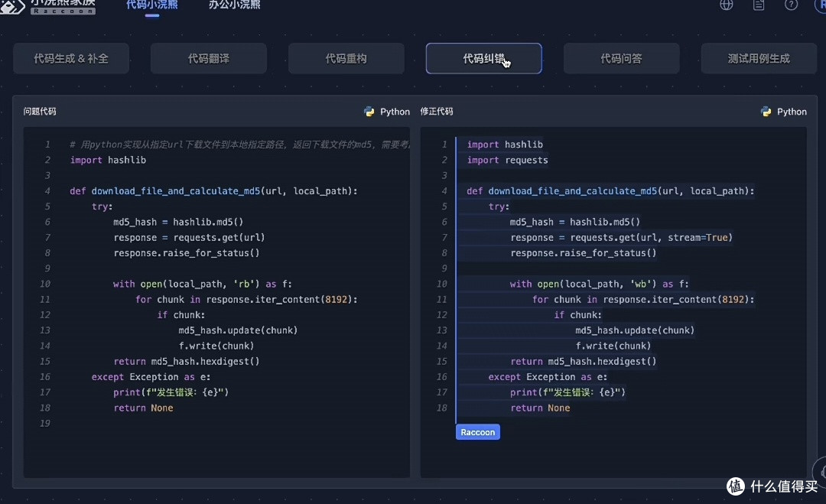Click the 'wb' open line in corrected code
826x504 pixels.
click(600, 284)
